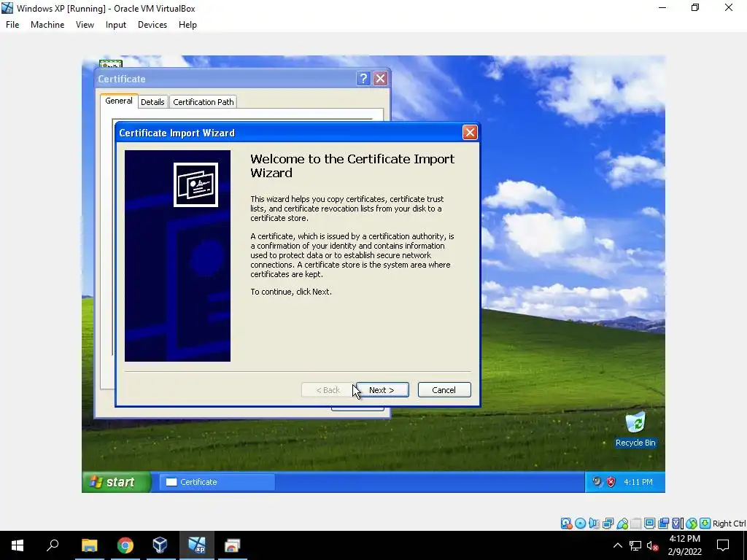The width and height of the screenshot is (747, 560).
Task: Select the Windows XP VM taskbar icon
Action: (196, 545)
